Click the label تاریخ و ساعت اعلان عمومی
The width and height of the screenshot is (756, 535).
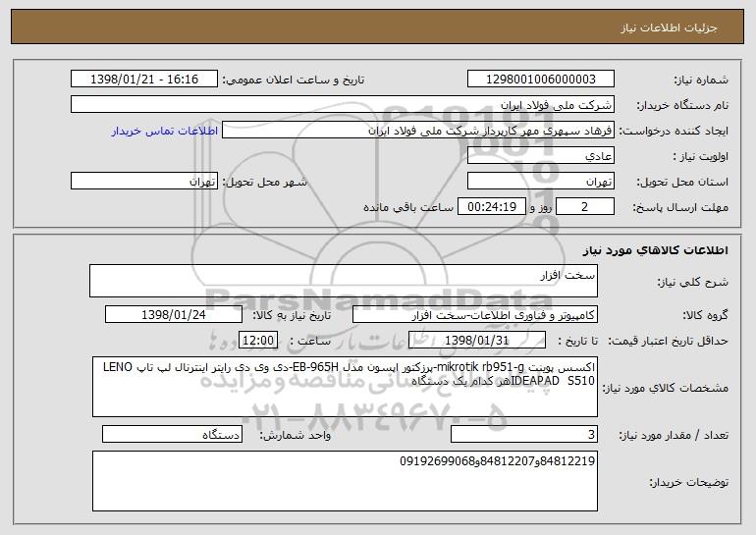tap(294, 80)
